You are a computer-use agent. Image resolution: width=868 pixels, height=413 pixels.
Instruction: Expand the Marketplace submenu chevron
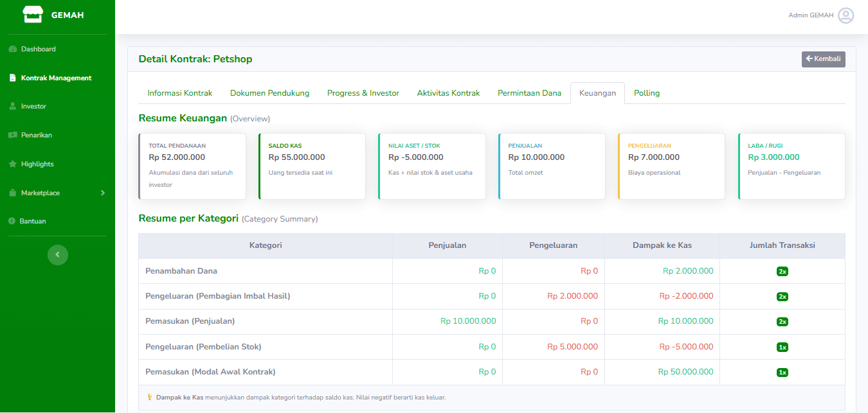(102, 193)
